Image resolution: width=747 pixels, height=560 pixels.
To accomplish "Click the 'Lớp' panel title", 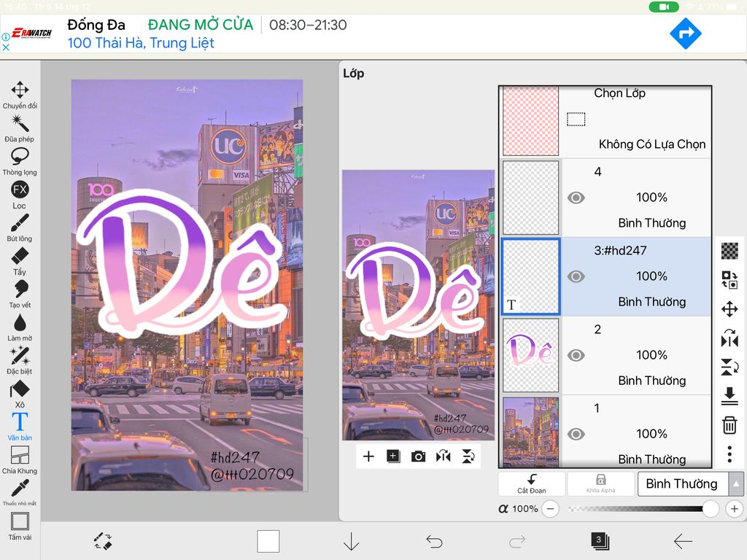I will [x=354, y=74].
